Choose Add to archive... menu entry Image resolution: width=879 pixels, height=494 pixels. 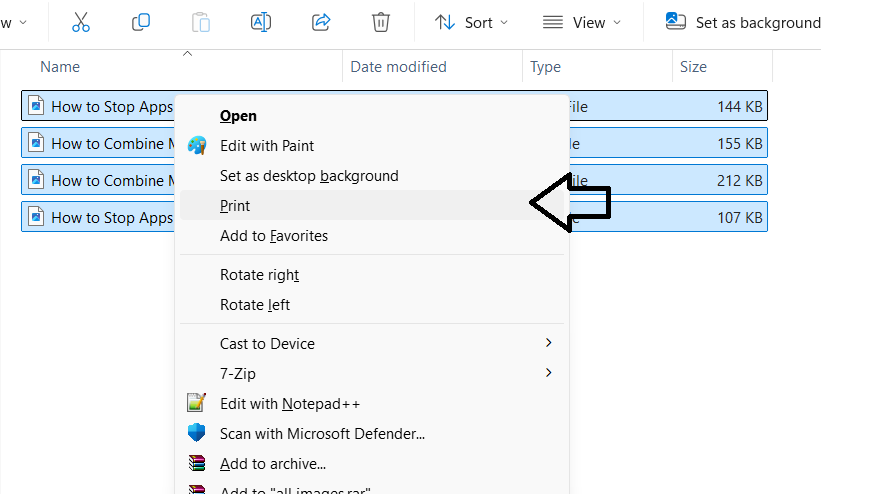(x=372, y=464)
